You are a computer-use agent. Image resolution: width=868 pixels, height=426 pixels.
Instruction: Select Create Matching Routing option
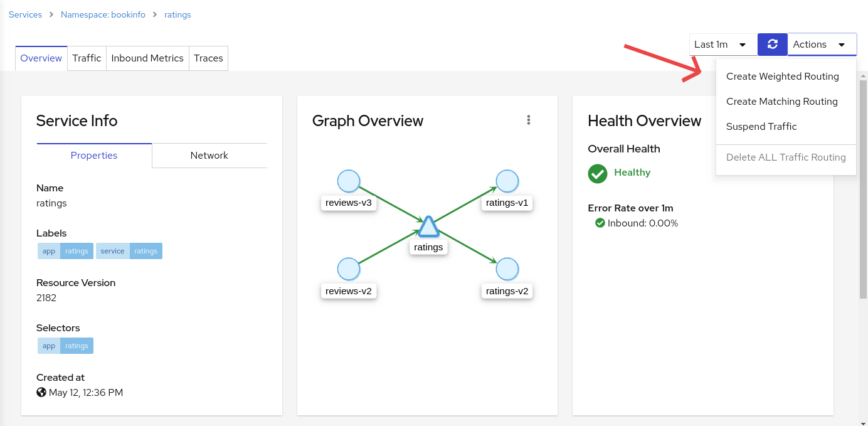point(781,102)
